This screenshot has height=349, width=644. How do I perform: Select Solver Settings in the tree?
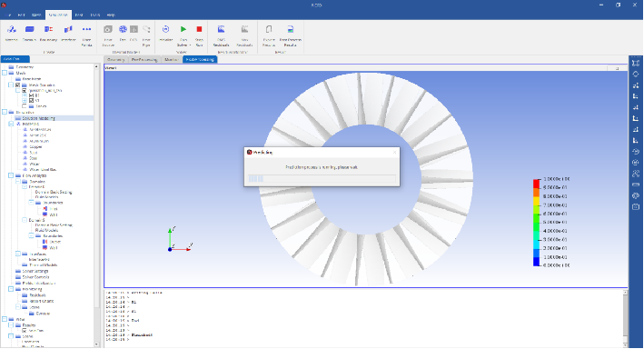coord(35,272)
